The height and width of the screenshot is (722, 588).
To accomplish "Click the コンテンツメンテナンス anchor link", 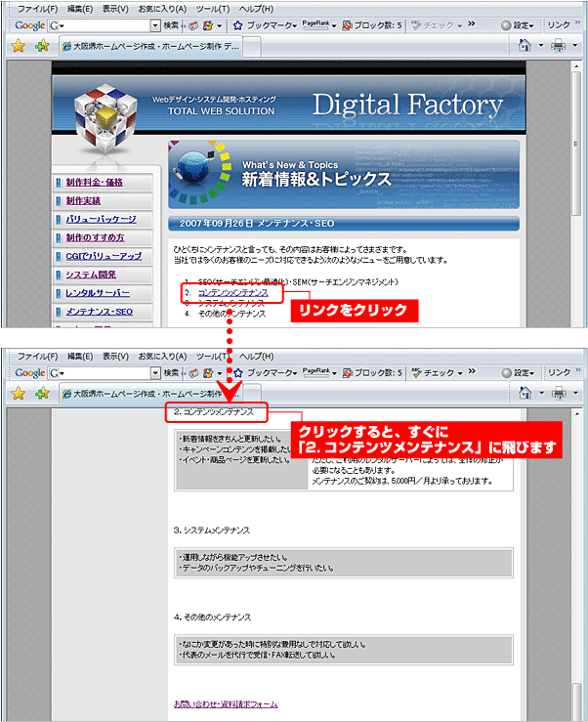I will click(233, 293).
